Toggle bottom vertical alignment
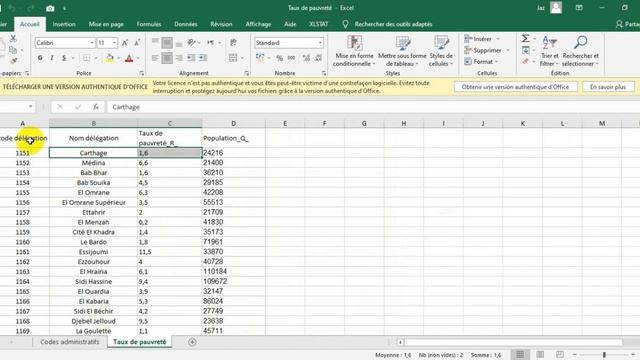640x360 pixels. pyautogui.click(x=179, y=42)
